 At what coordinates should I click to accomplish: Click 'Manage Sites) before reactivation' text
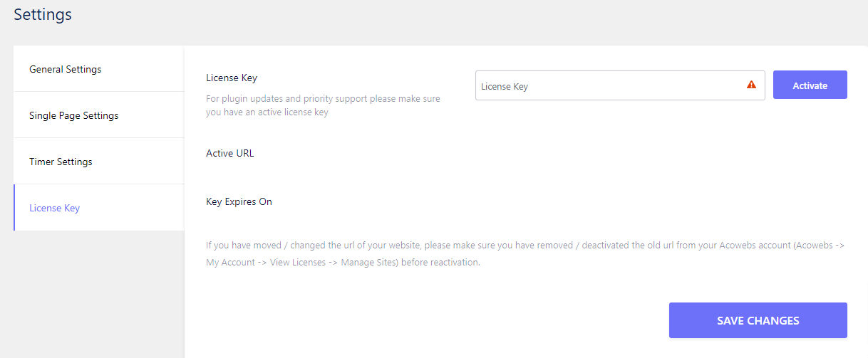(x=410, y=262)
